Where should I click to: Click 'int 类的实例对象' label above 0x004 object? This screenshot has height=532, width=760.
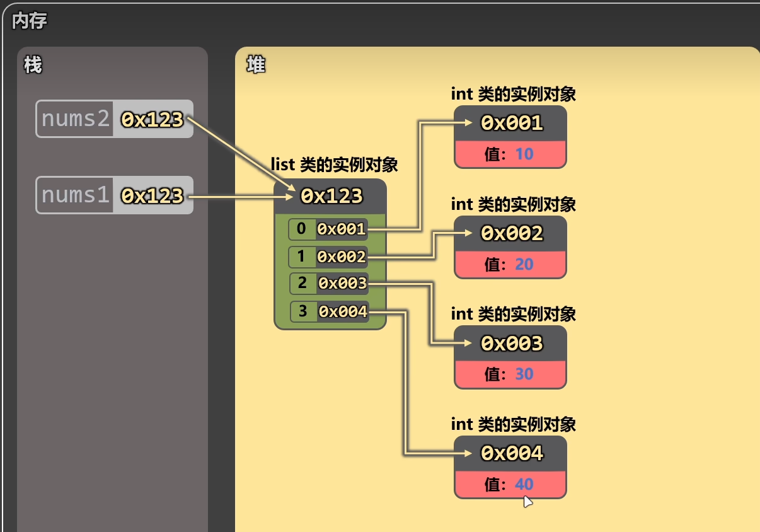(x=514, y=424)
